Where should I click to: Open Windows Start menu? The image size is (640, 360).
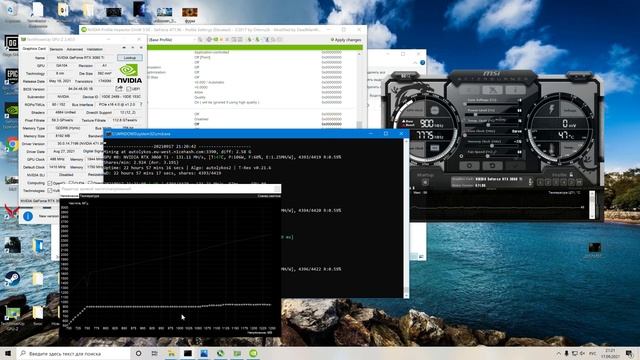(8, 353)
